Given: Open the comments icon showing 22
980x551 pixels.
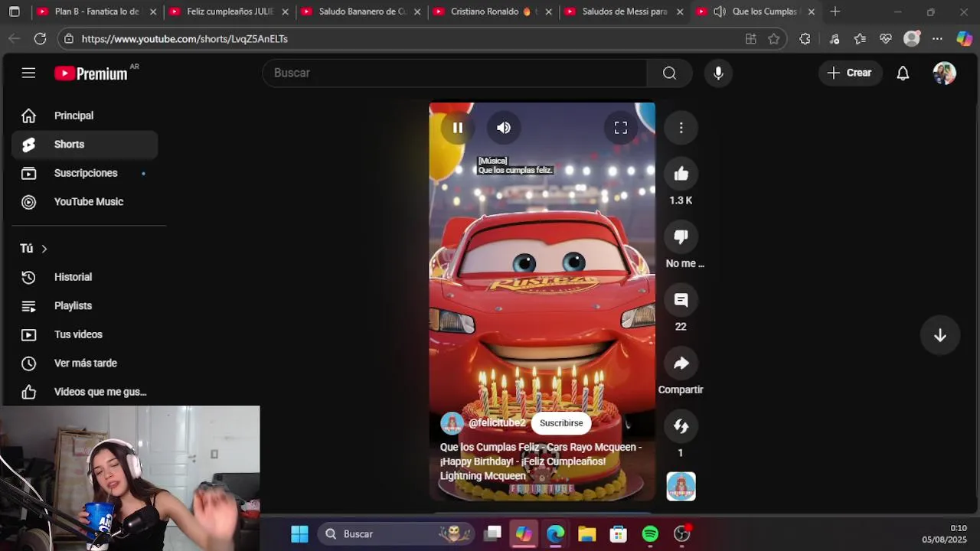Looking at the screenshot, I should (x=681, y=300).
